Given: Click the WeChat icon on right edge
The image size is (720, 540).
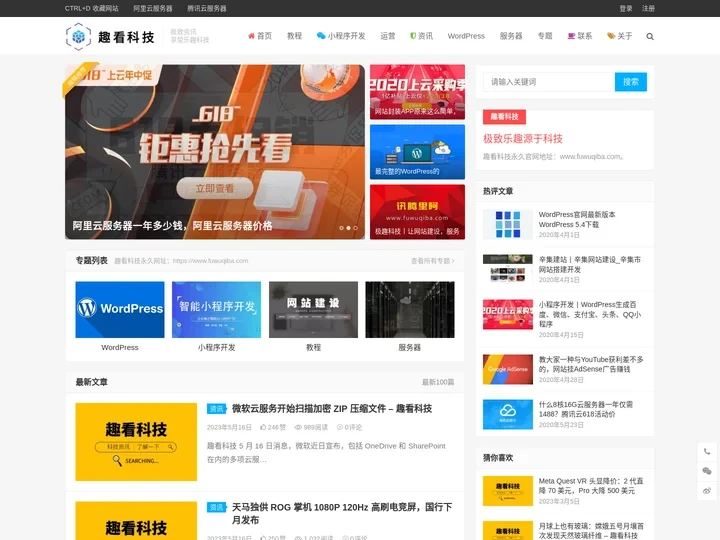Looking at the screenshot, I should pos(707,471).
